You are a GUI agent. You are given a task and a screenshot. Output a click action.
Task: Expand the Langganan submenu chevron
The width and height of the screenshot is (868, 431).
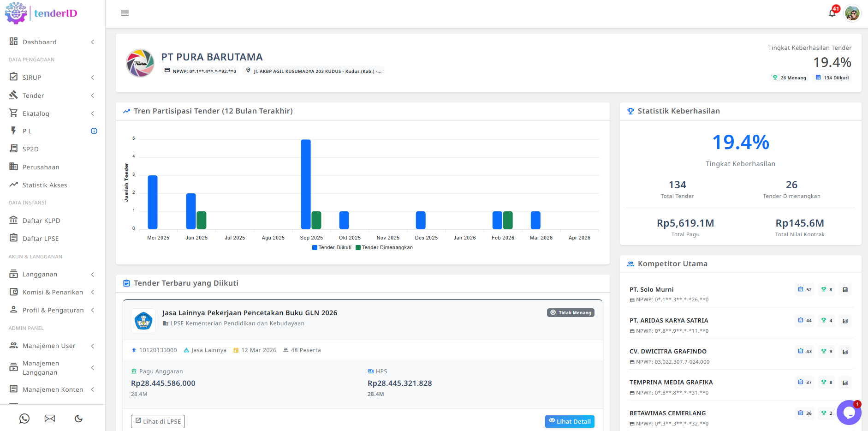(93, 275)
